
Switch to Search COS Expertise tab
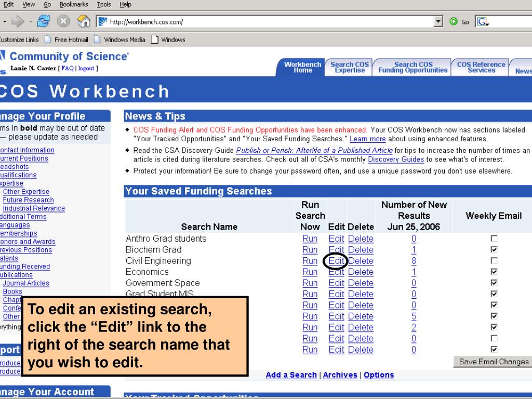coord(350,67)
